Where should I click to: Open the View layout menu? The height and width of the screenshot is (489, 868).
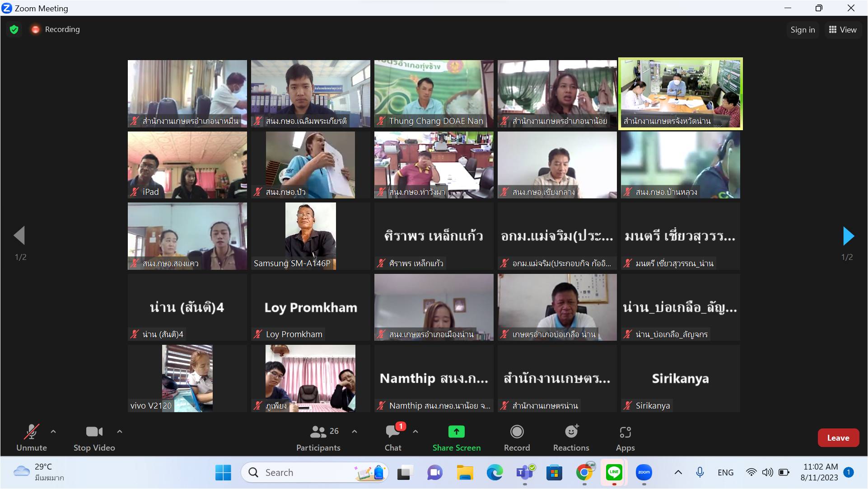[x=843, y=30]
